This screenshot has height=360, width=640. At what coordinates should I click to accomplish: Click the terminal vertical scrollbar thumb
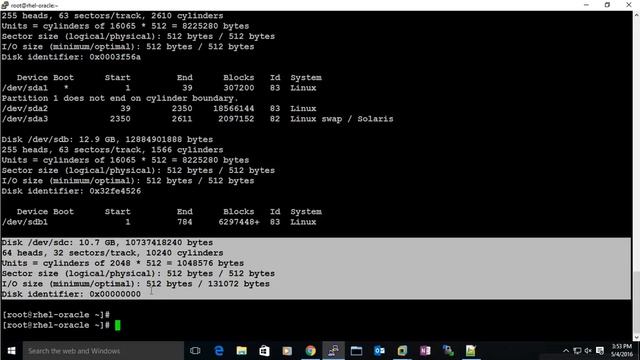636,301
